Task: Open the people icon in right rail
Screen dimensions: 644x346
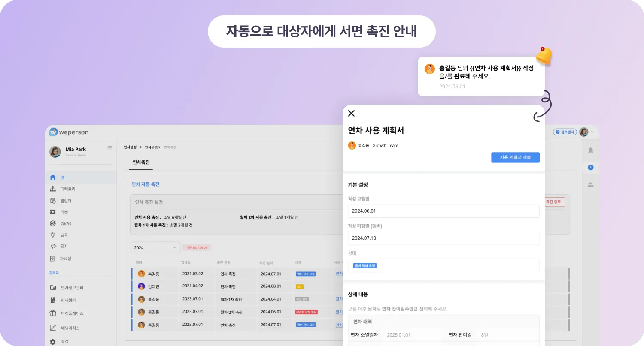Action: pos(591,185)
